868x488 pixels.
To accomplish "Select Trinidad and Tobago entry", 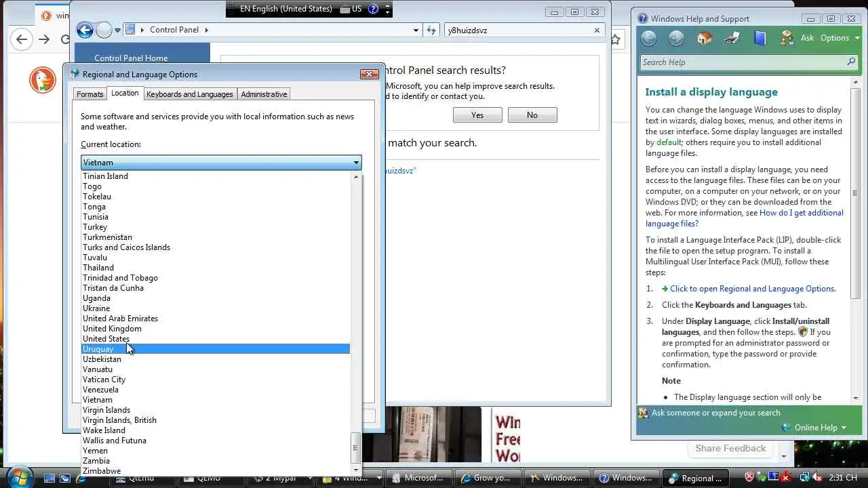I will point(216,278).
